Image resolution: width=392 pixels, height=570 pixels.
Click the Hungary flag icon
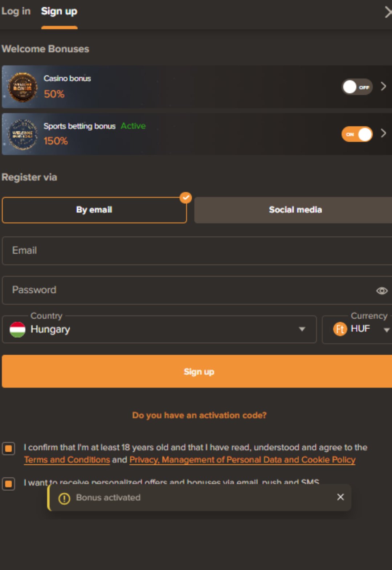[17, 329]
